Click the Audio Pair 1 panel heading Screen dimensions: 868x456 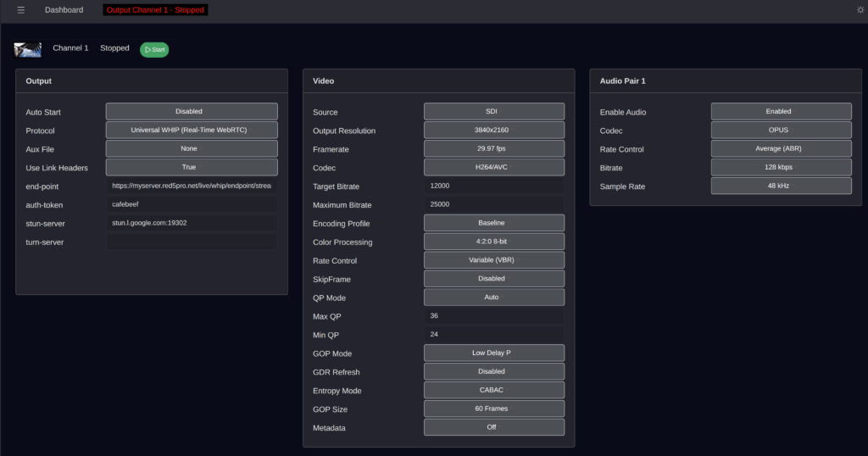click(623, 81)
